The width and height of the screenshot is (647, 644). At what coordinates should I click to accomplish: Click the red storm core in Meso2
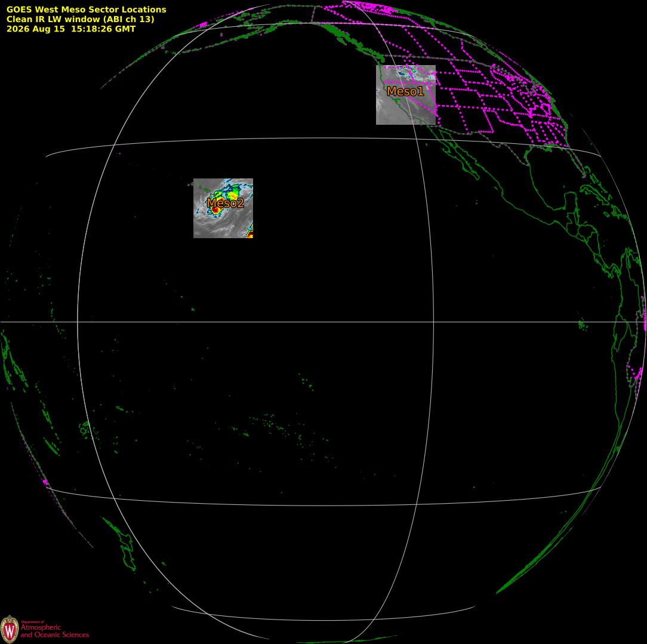(215, 210)
